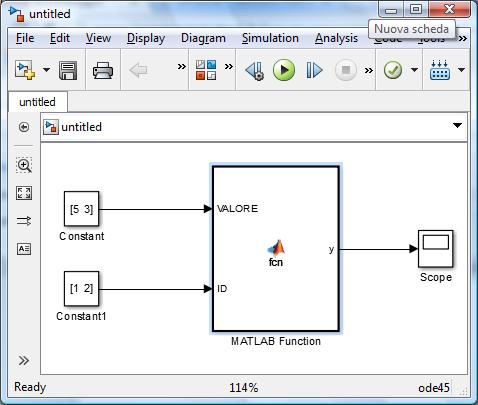Minimize the untitled window

[391, 10]
